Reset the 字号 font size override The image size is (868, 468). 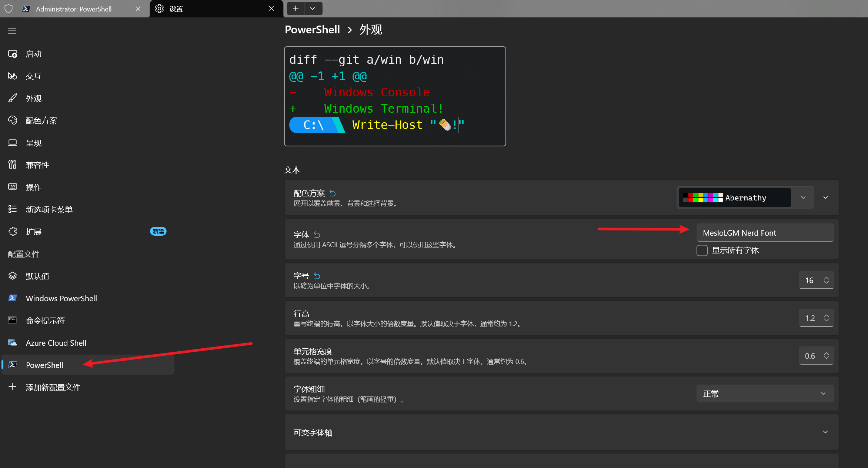click(x=317, y=276)
